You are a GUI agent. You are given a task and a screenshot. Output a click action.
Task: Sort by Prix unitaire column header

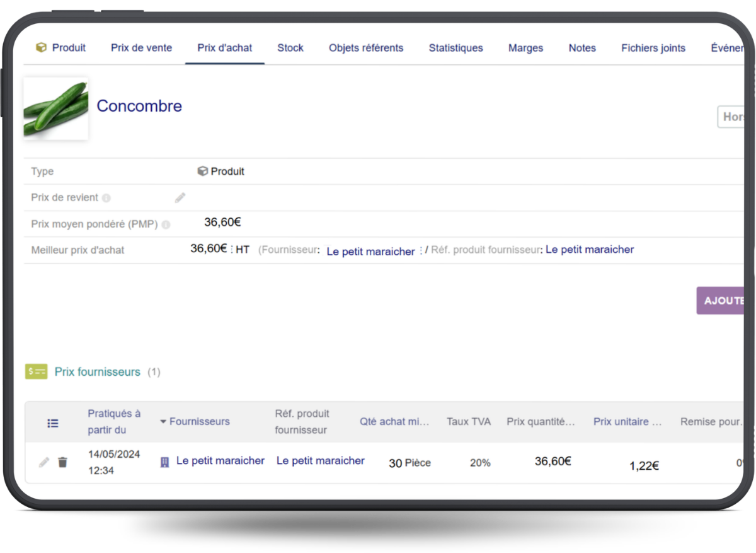pos(627,422)
